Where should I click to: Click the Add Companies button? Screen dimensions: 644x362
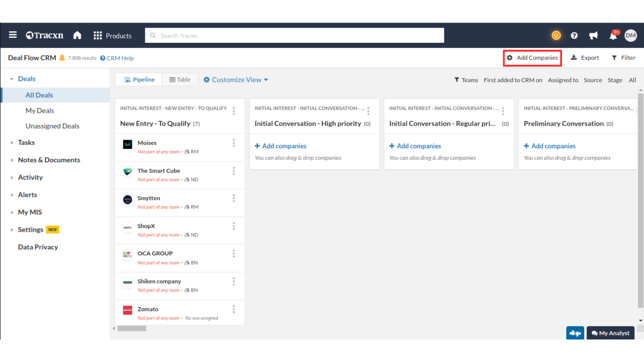pyautogui.click(x=532, y=58)
